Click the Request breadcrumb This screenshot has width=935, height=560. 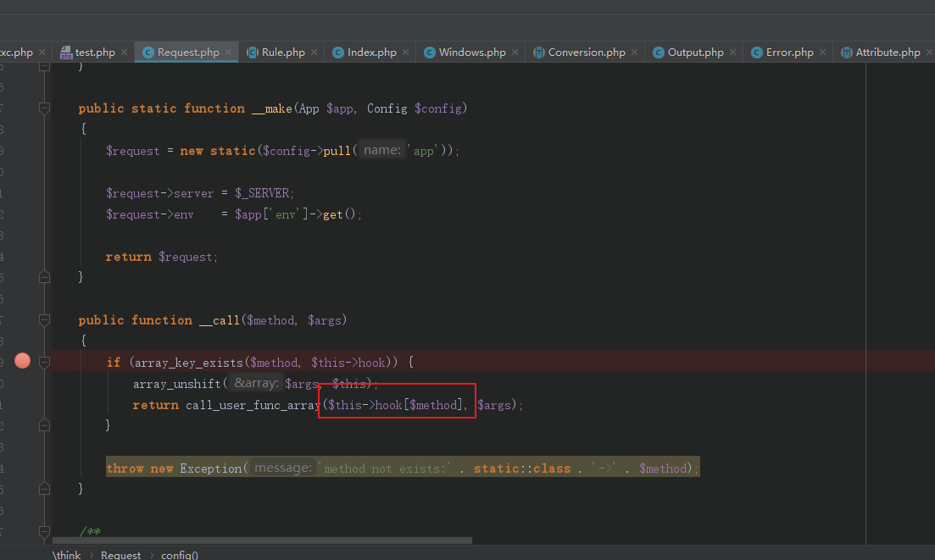pos(120,555)
